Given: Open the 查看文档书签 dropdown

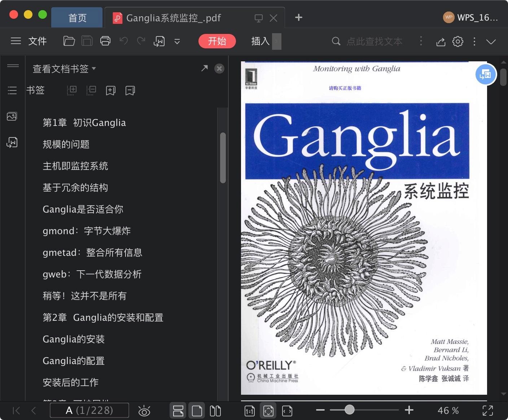Looking at the screenshot, I should coord(64,69).
